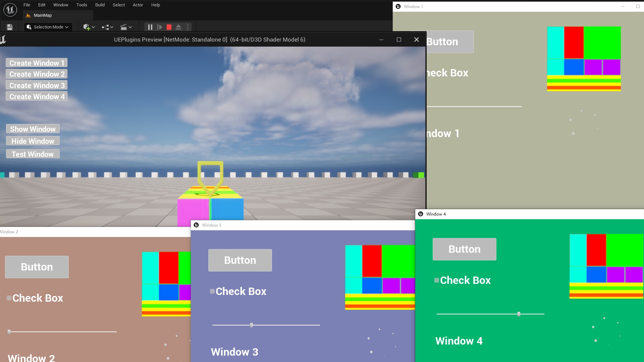
Task: Open the Build menu
Action: tap(100, 5)
